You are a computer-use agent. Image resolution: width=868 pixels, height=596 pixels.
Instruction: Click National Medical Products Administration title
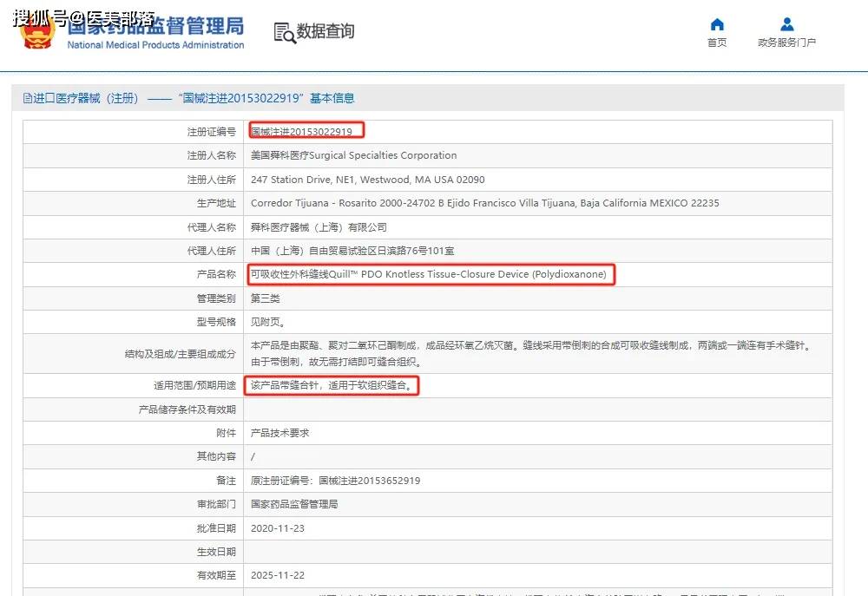(x=155, y=45)
